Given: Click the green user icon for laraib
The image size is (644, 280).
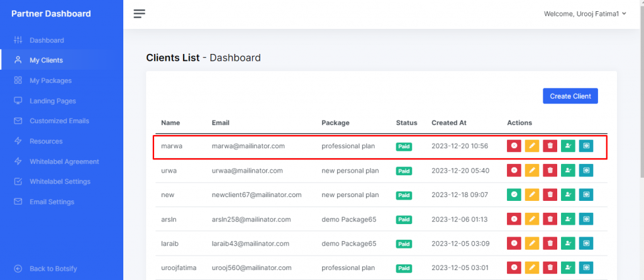Looking at the screenshot, I should [x=568, y=243].
